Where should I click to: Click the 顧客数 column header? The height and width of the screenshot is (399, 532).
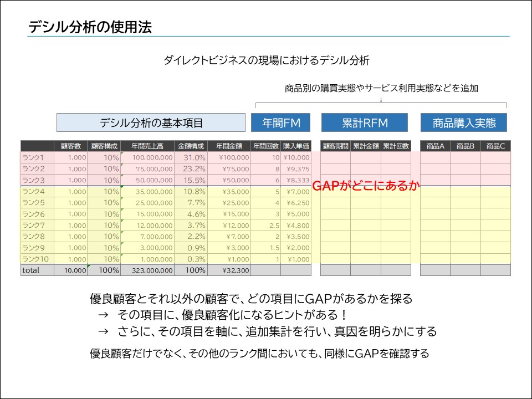(x=70, y=145)
